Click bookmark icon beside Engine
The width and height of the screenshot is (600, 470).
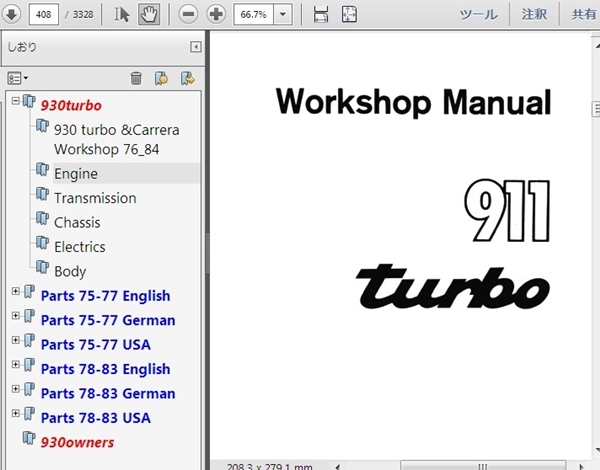[x=42, y=169]
